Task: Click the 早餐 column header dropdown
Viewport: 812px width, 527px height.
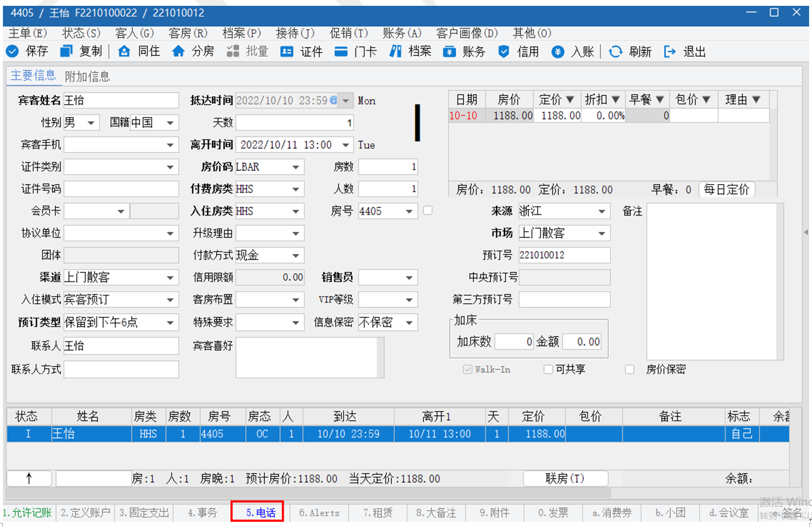Action: 660,100
